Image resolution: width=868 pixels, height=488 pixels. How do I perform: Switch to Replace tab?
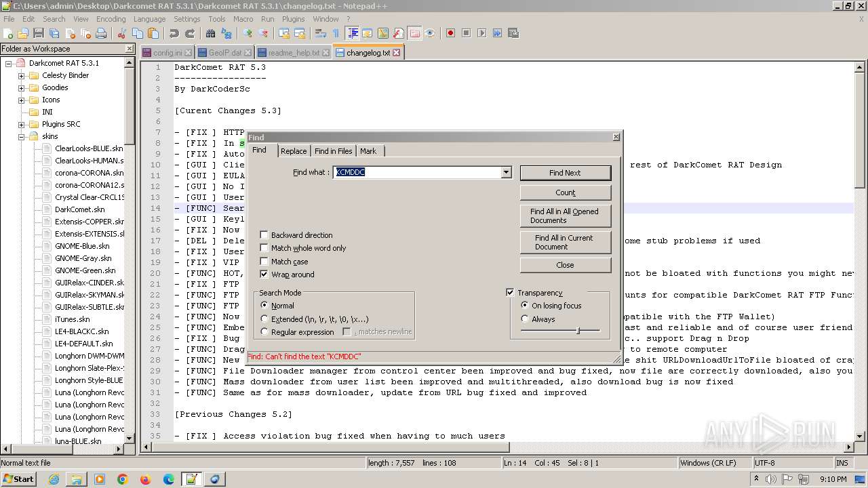coord(294,151)
